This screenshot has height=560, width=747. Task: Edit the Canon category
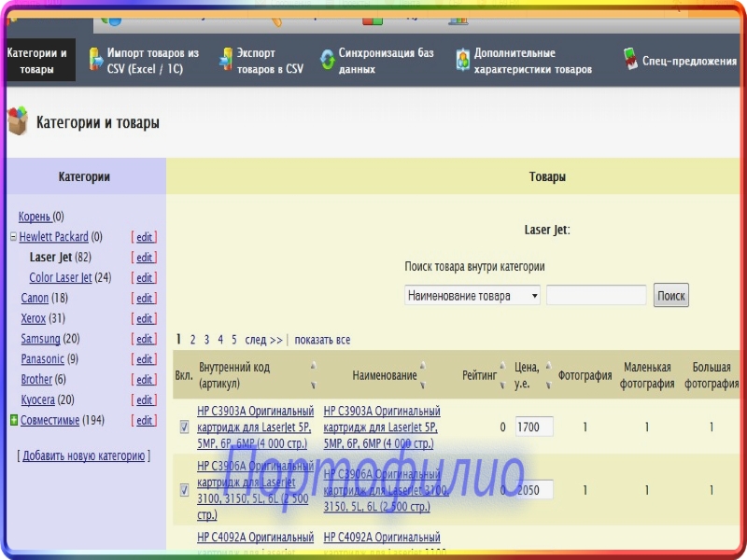click(145, 299)
